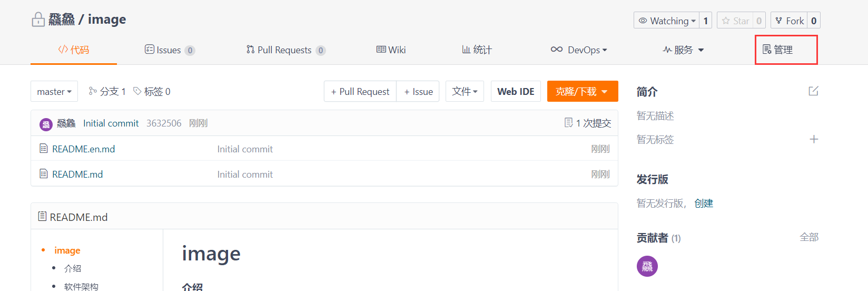View 分支 1 branches
The width and height of the screenshot is (868, 291).
(x=107, y=91)
